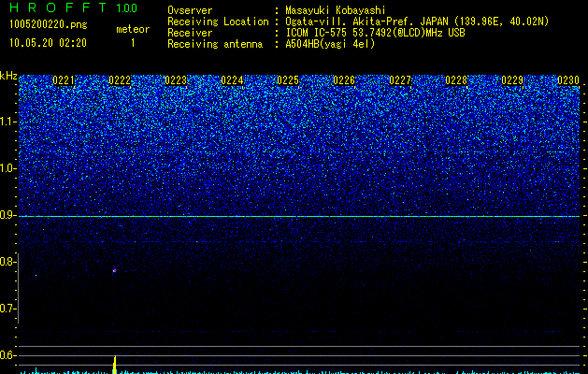Click the meteor count value 1
Viewport: 588px width, 374px height.
(x=133, y=43)
